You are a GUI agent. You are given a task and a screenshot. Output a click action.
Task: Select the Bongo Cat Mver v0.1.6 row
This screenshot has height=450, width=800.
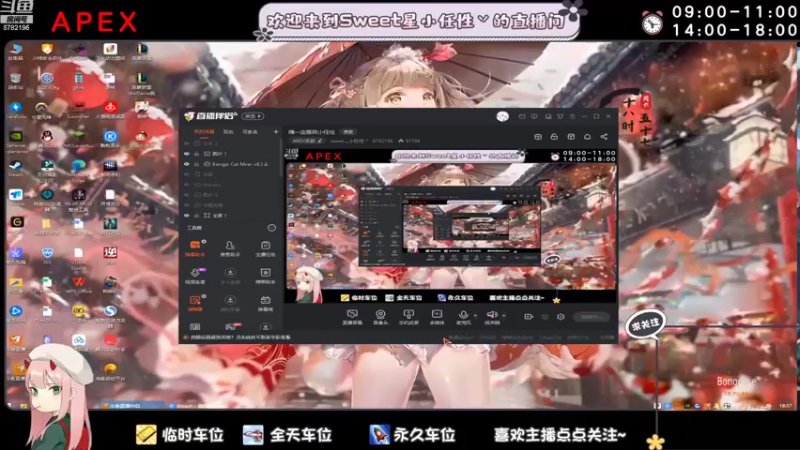232,164
